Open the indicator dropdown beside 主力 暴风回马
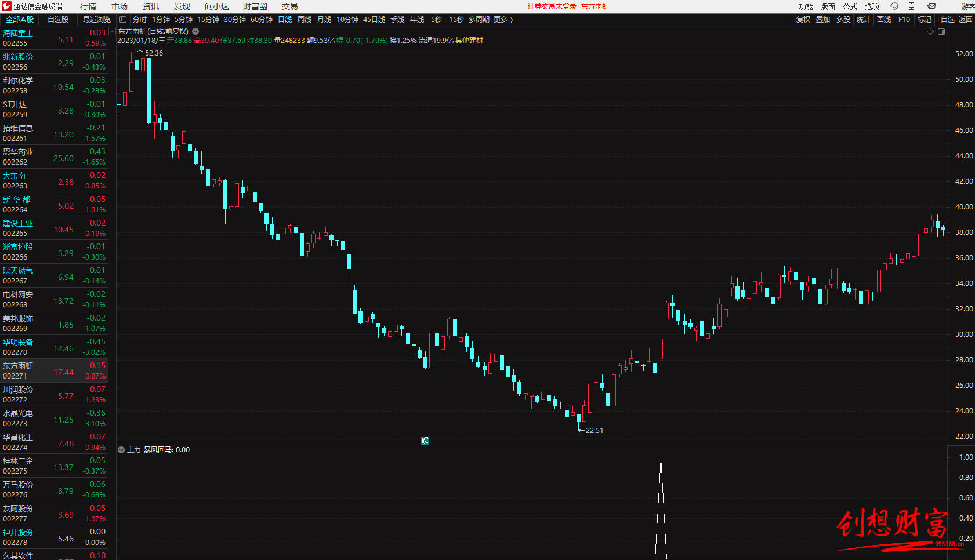 coord(121,450)
